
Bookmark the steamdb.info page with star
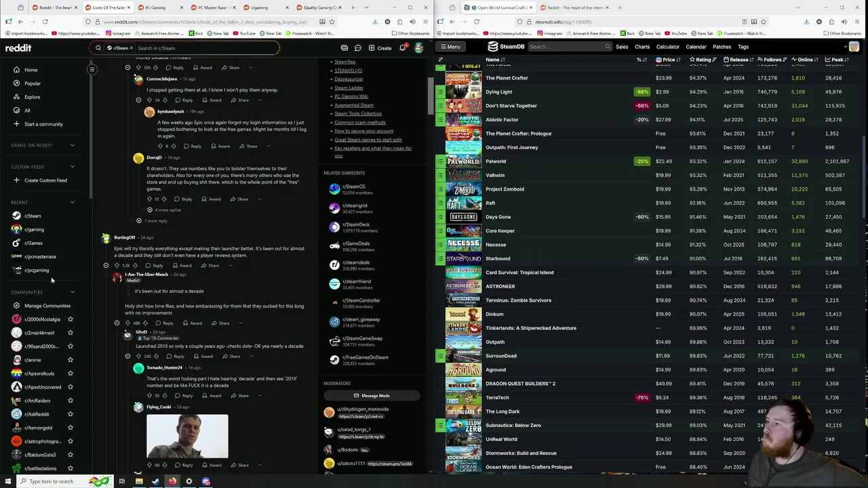click(x=764, y=22)
